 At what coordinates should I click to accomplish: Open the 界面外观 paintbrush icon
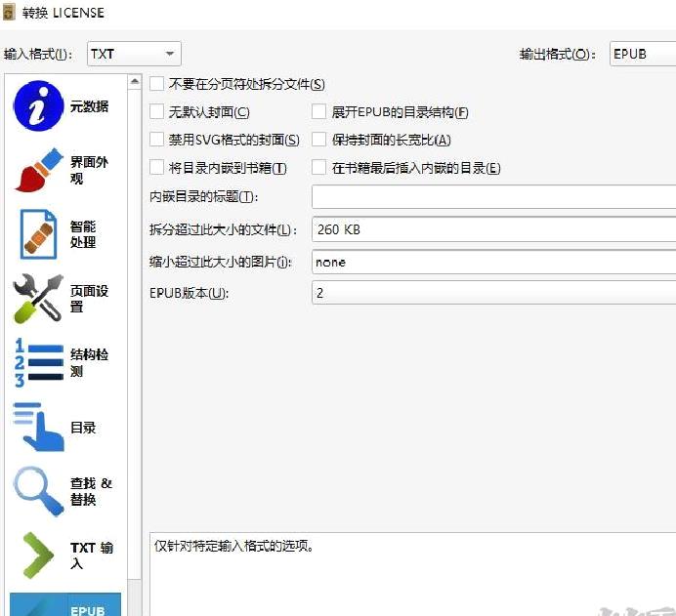38,170
